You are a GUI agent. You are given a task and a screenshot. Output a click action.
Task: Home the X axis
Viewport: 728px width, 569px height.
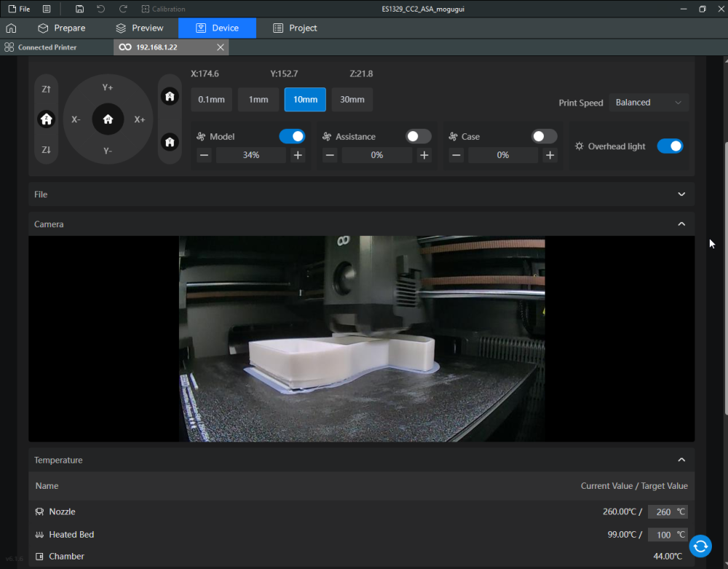pyautogui.click(x=170, y=96)
